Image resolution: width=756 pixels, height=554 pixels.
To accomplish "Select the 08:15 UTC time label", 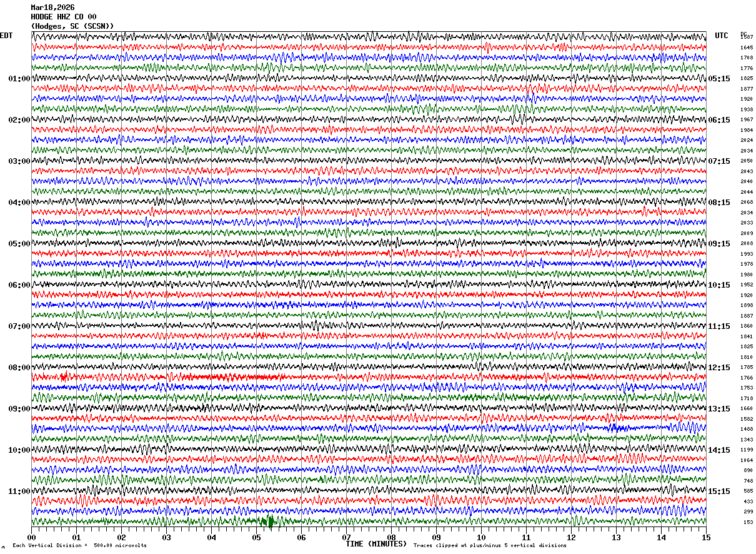I will (x=719, y=203).
